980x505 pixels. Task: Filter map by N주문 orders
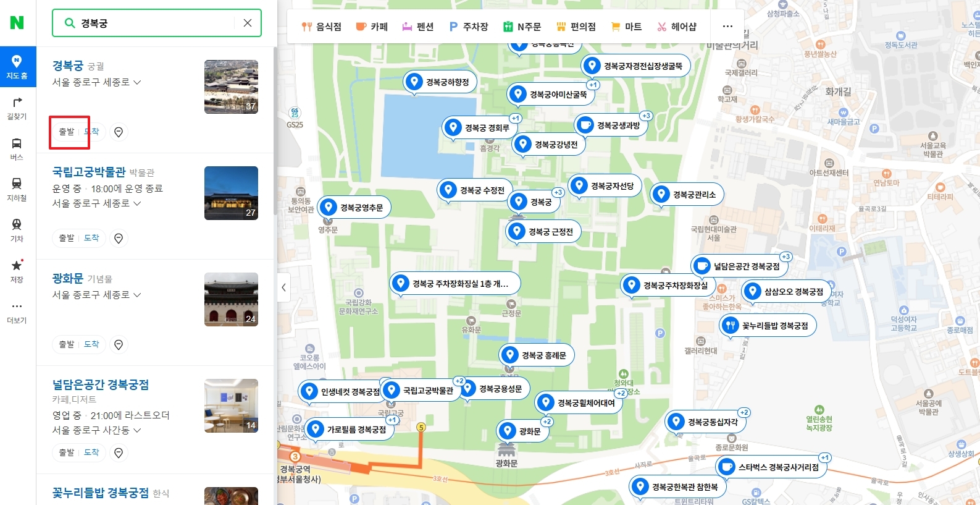(x=522, y=27)
